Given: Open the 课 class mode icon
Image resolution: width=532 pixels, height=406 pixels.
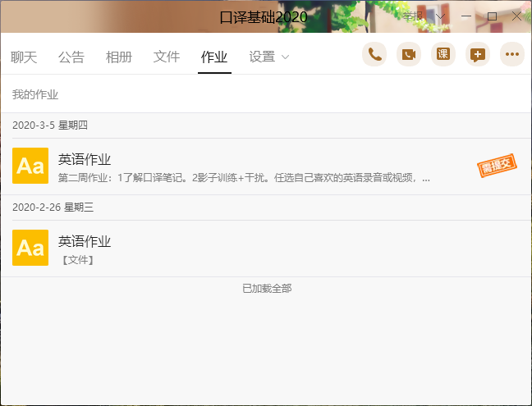Looking at the screenshot, I should [x=443, y=54].
